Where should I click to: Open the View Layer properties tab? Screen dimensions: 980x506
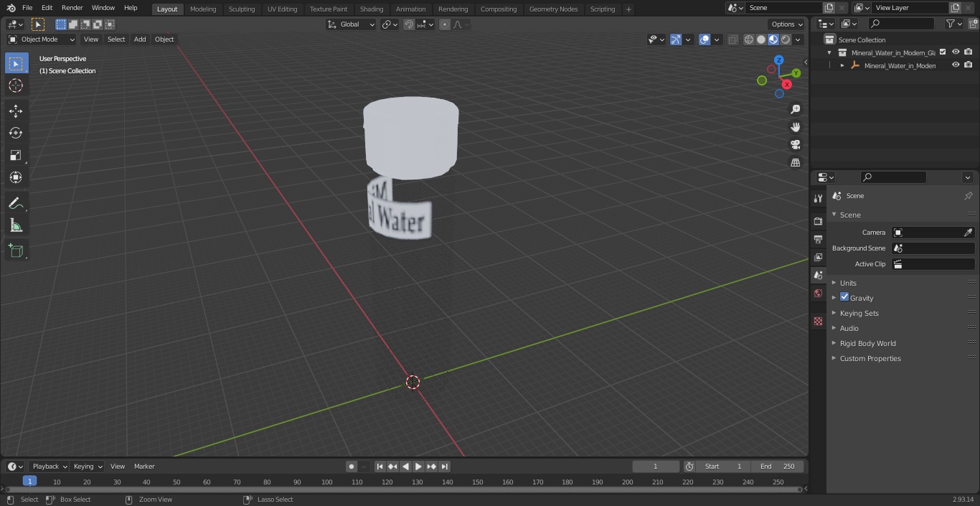[818, 257]
